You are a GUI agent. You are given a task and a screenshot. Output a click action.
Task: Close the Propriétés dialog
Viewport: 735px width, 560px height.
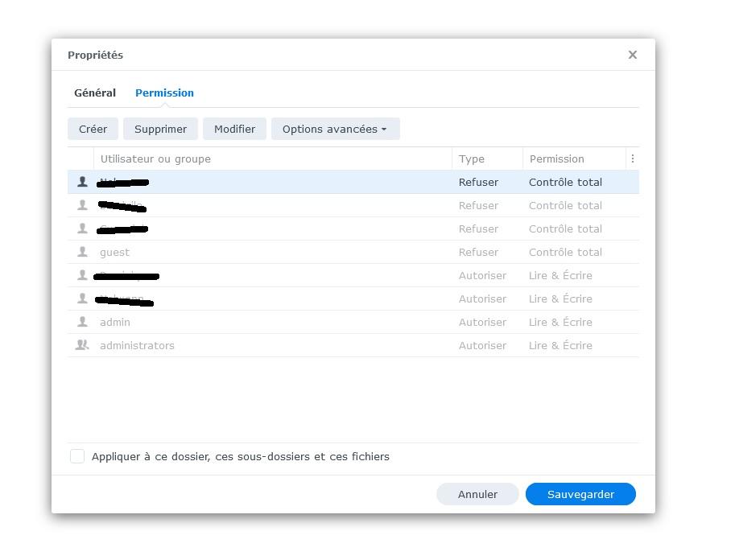(x=632, y=55)
